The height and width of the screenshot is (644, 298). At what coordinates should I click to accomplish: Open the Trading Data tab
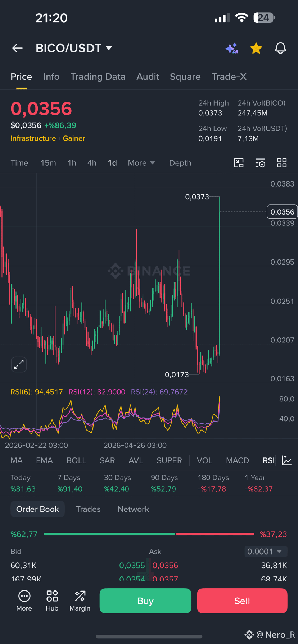pos(98,77)
